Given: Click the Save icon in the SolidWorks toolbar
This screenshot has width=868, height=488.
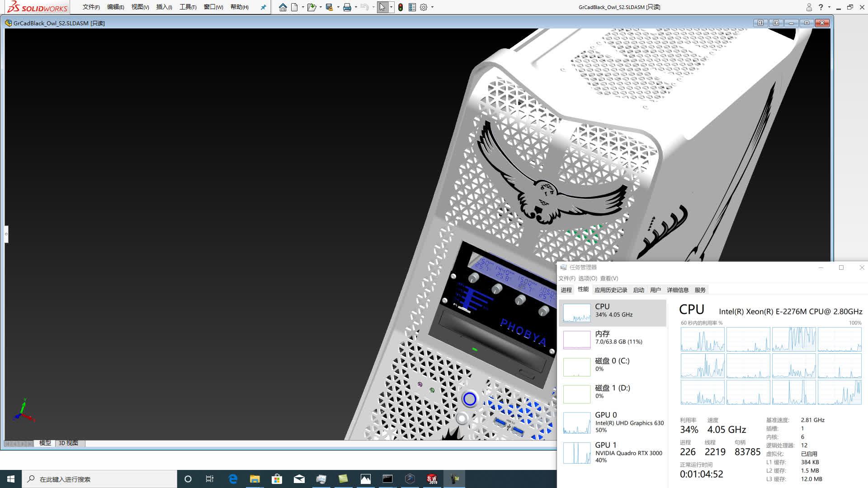Looking at the screenshot, I should pyautogui.click(x=329, y=7).
